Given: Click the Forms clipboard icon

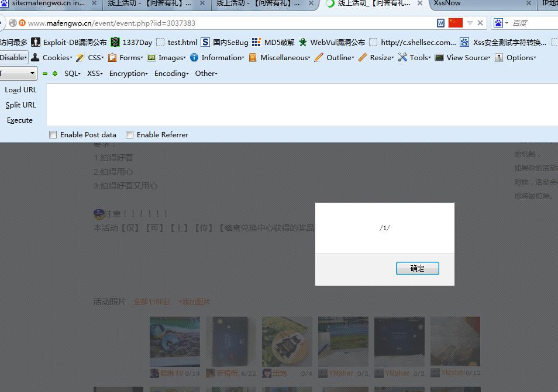Looking at the screenshot, I should pyautogui.click(x=112, y=57).
